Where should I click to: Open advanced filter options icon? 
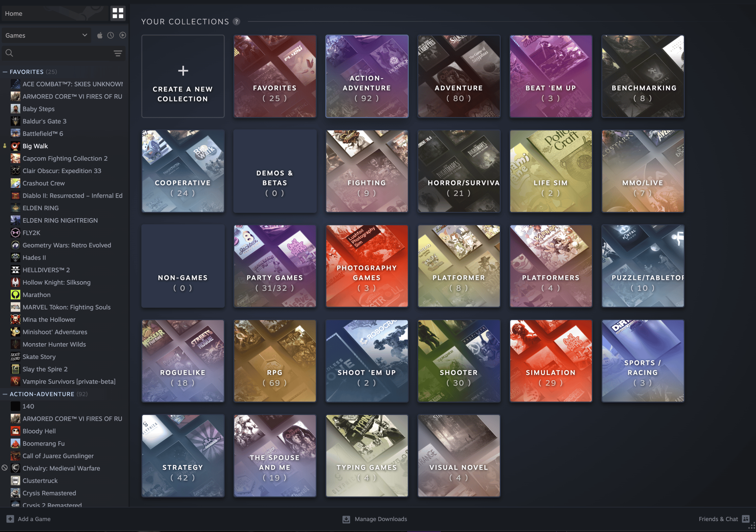click(x=118, y=53)
